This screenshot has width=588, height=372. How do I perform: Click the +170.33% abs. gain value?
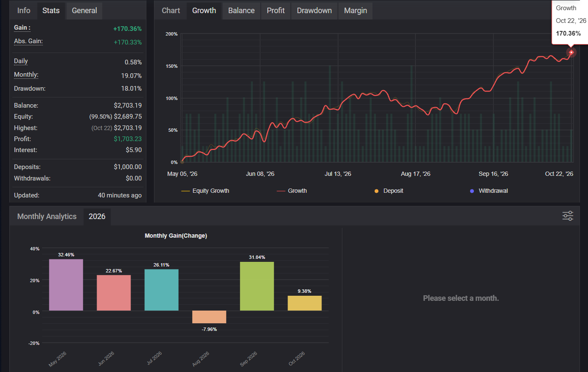[128, 42]
